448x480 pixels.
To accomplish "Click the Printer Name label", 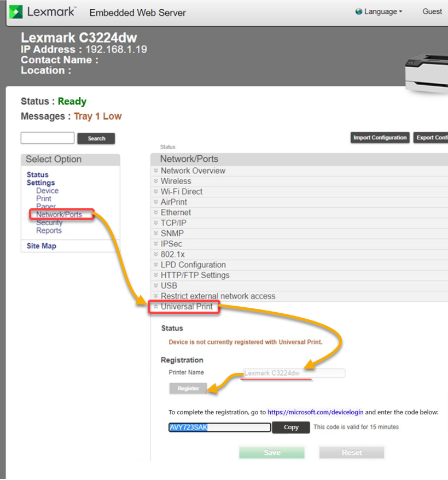I will click(186, 372).
